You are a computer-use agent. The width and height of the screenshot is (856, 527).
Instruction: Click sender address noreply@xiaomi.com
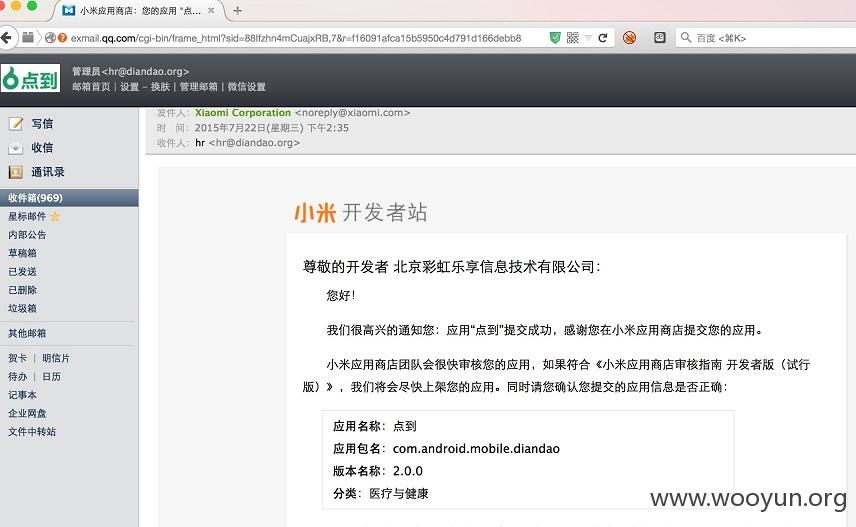[x=353, y=112]
